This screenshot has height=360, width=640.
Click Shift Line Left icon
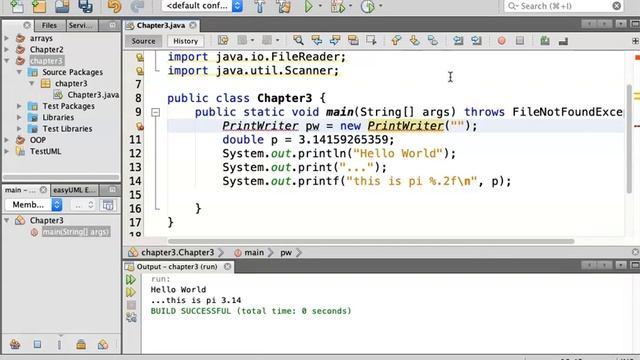click(458, 40)
